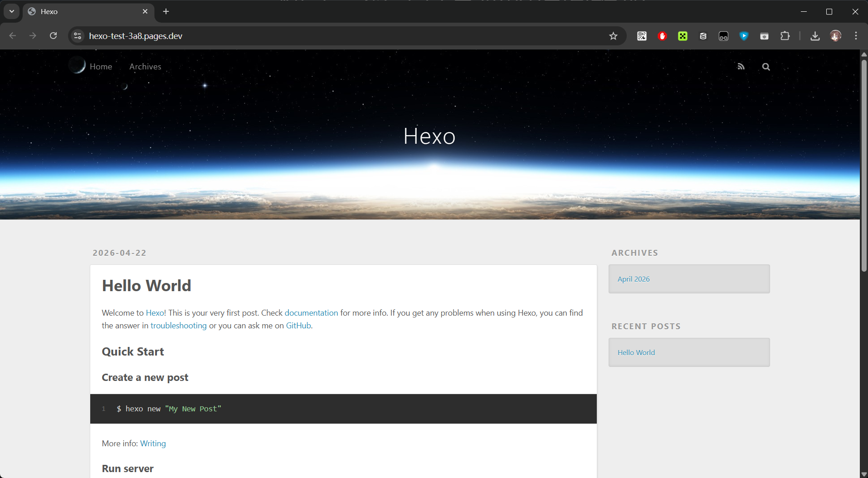Viewport: 868px width, 478px height.
Task: Open Archives in site navigation
Action: click(145, 67)
